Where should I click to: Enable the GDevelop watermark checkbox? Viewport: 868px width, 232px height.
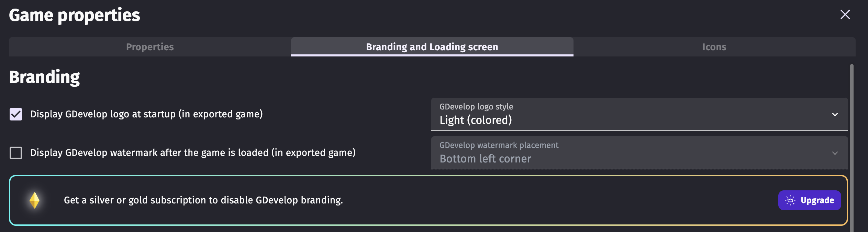[16, 153]
